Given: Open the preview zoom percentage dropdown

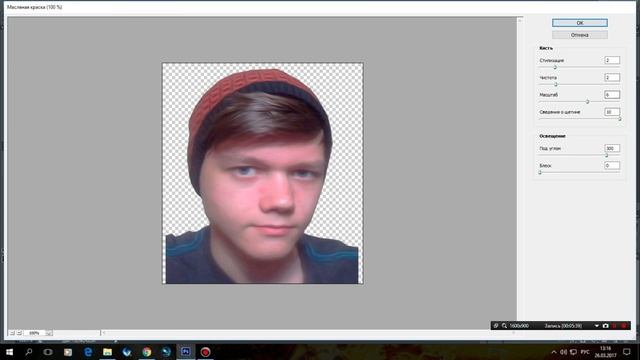Looking at the screenshot, I should (49, 333).
